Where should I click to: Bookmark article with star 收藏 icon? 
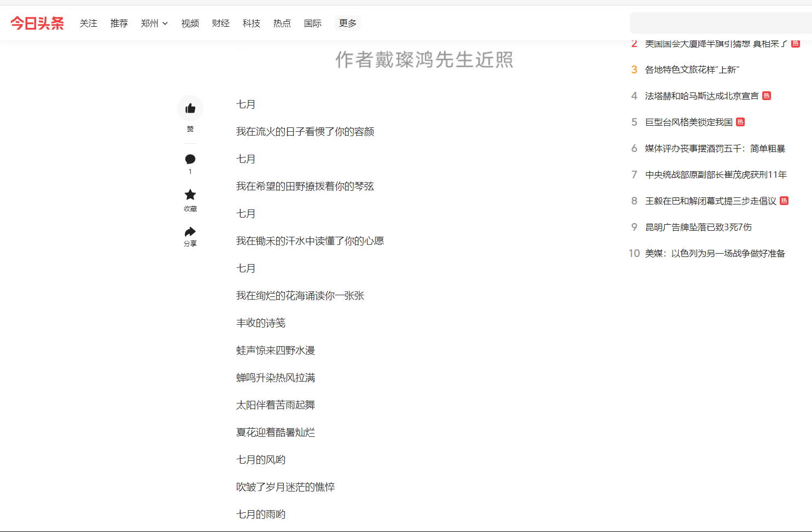click(190, 195)
